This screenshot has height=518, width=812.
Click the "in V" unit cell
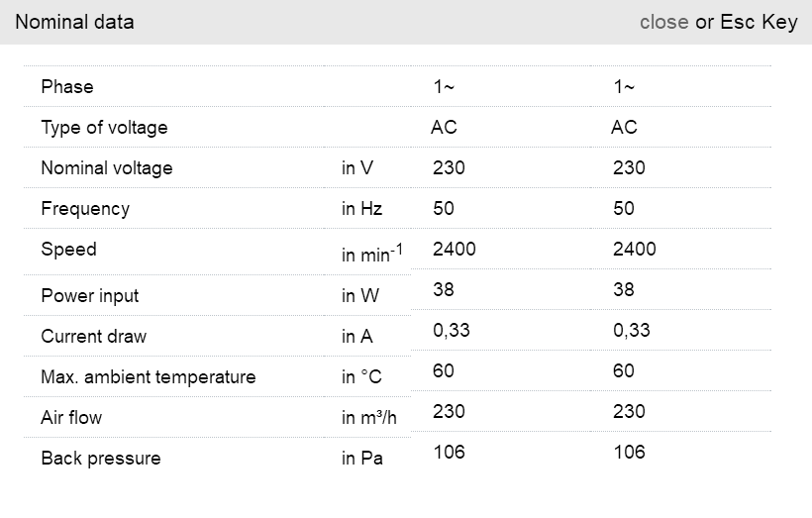(357, 168)
